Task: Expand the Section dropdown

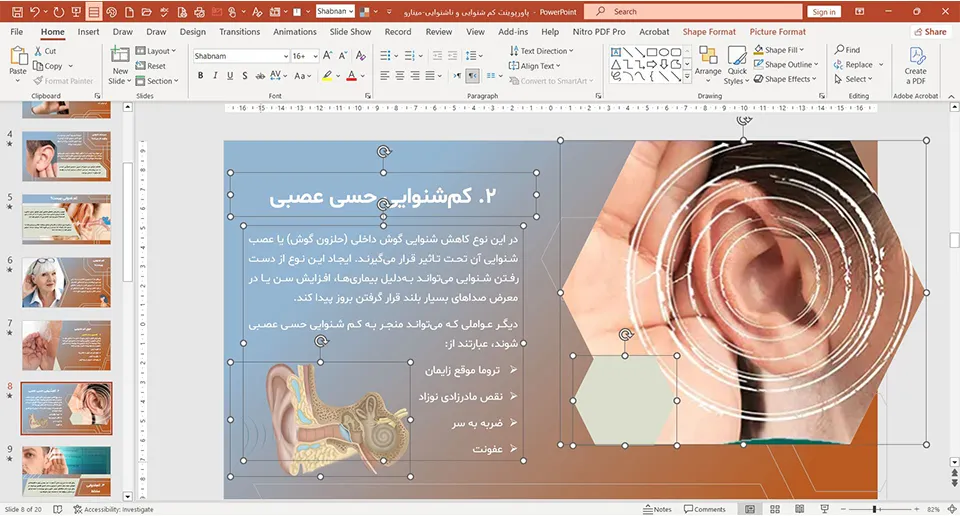Action: [x=157, y=81]
